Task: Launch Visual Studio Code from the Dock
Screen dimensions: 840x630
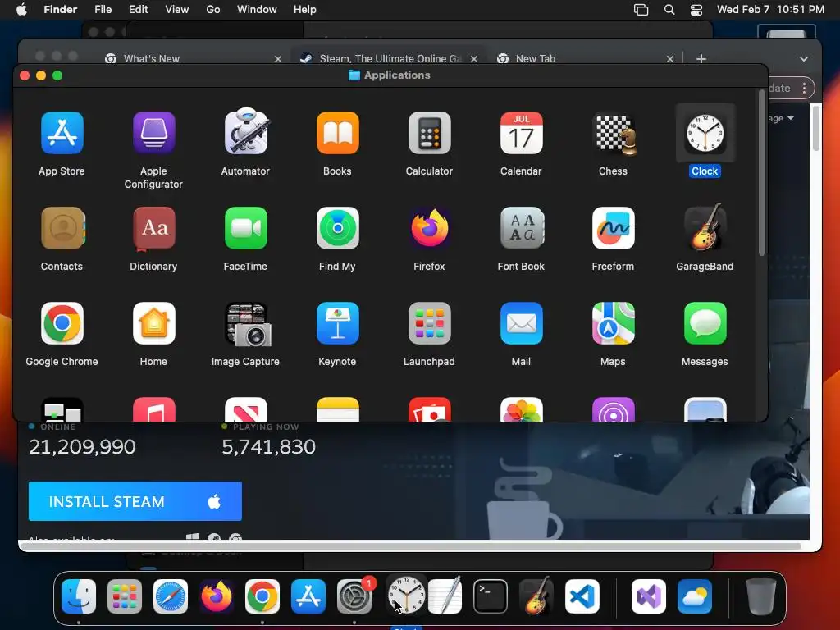Action: click(x=582, y=596)
